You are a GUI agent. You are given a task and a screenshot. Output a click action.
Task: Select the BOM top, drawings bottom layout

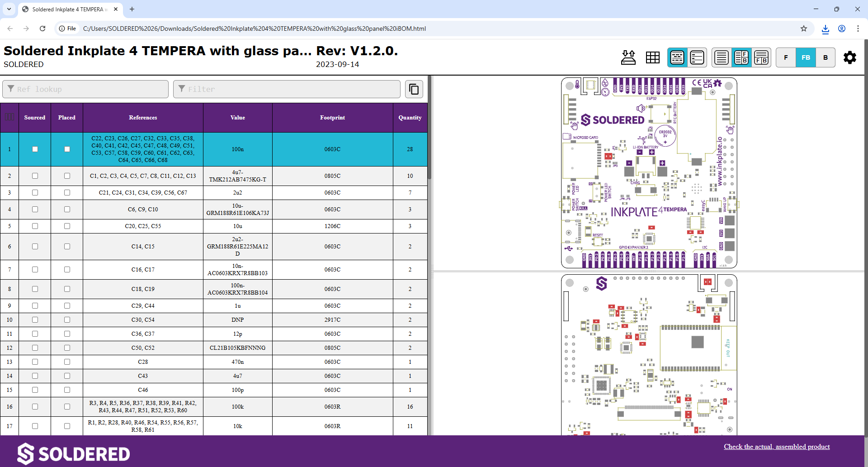(x=761, y=57)
